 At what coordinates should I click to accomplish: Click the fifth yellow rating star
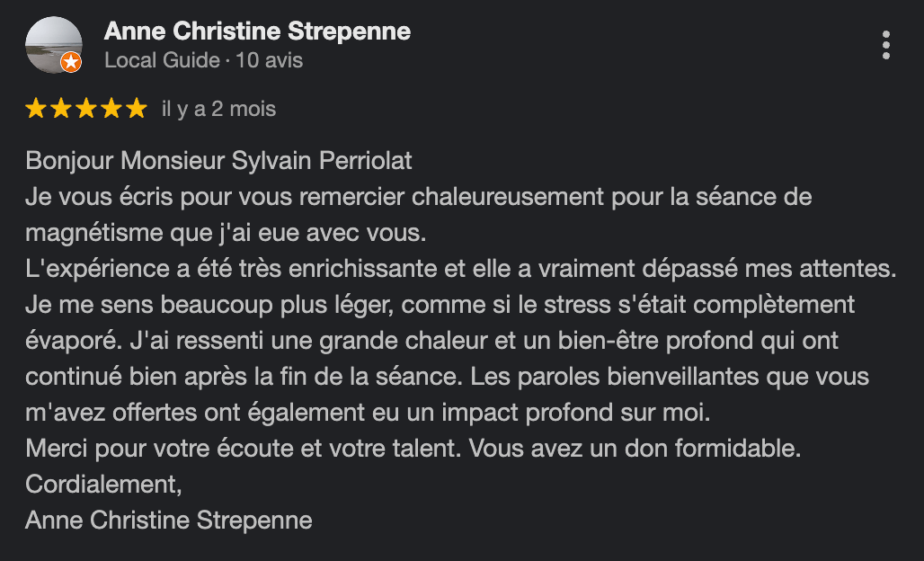[x=136, y=109]
